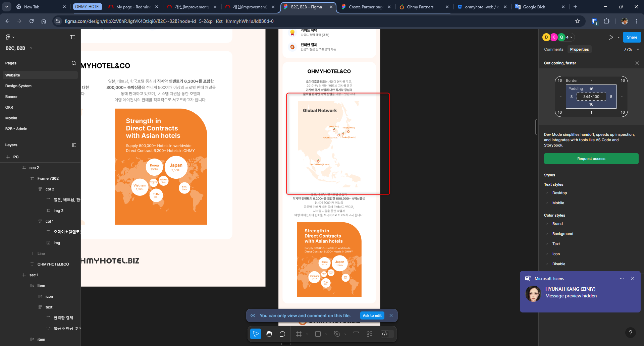
Task: Select the PC frame layer
Action: point(16,157)
